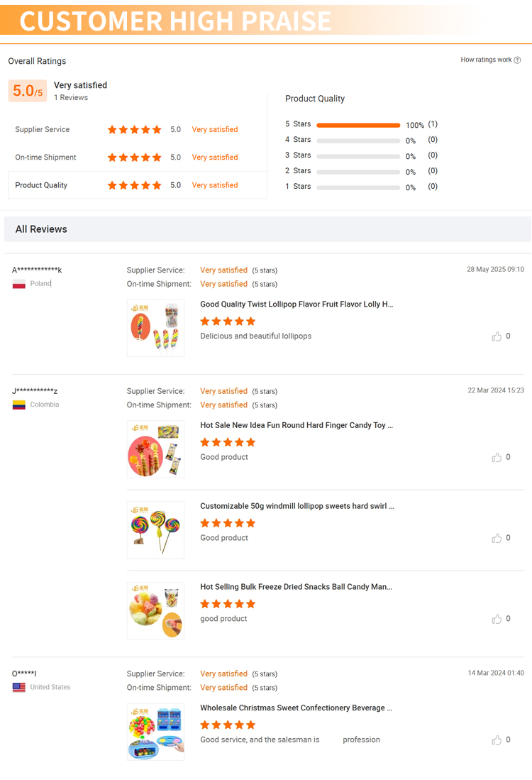532x780 pixels.
Task: Click the Poland flag icon
Action: point(19,284)
